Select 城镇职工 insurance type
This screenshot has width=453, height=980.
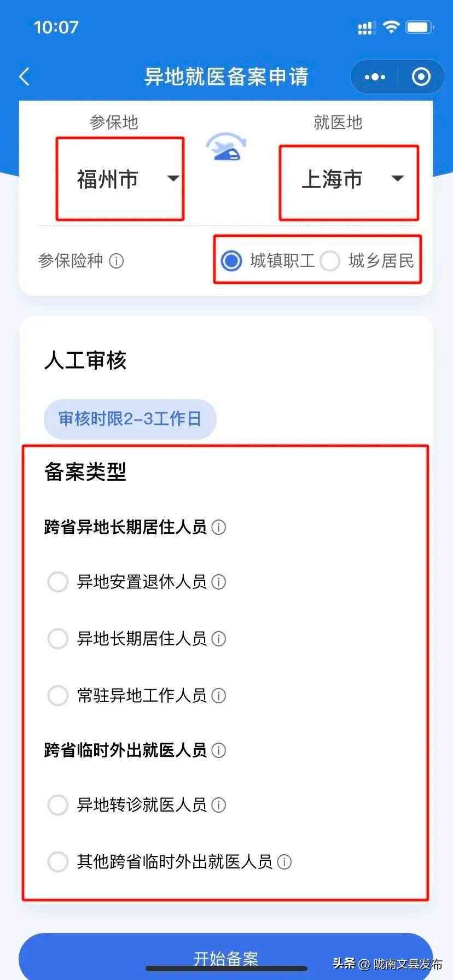coord(231,261)
